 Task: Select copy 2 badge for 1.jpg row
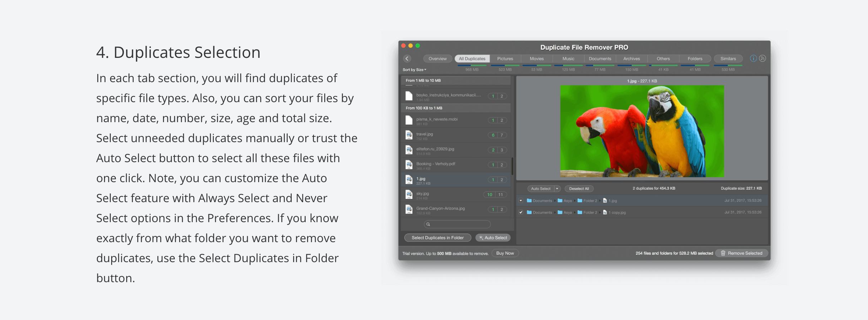502,180
